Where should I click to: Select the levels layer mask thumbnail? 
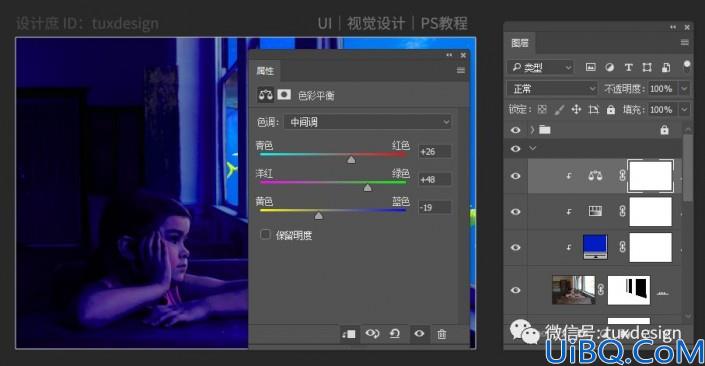point(651,211)
